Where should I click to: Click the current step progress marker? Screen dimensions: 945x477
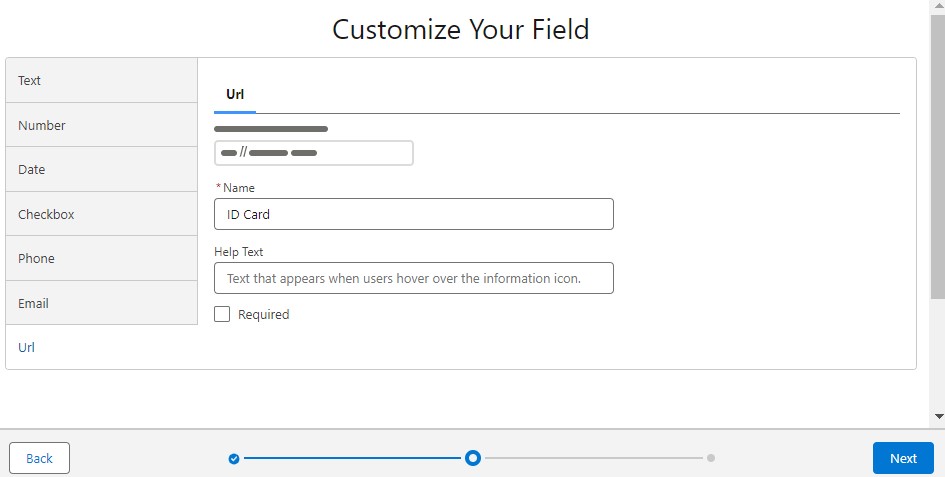(x=473, y=458)
